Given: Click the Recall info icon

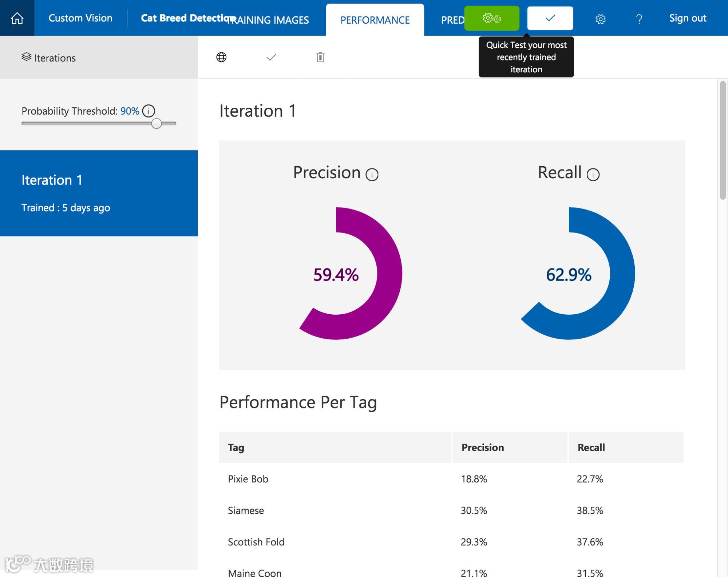Looking at the screenshot, I should tap(593, 175).
